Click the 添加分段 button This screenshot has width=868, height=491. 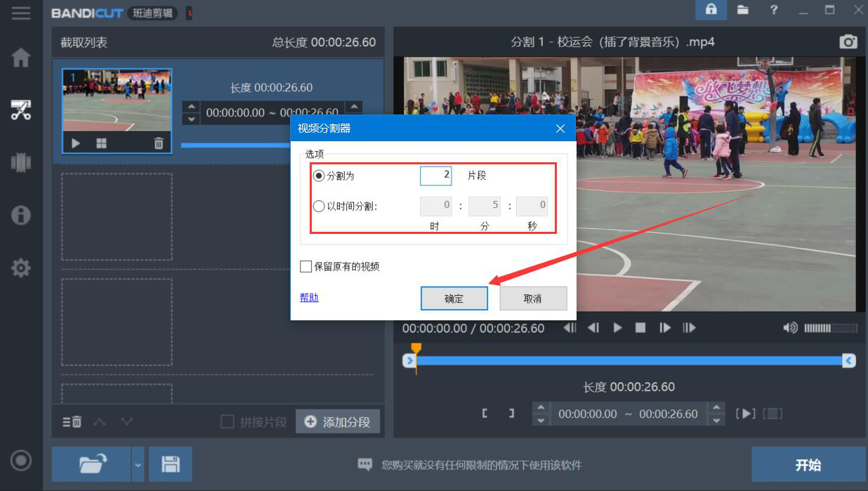(338, 422)
